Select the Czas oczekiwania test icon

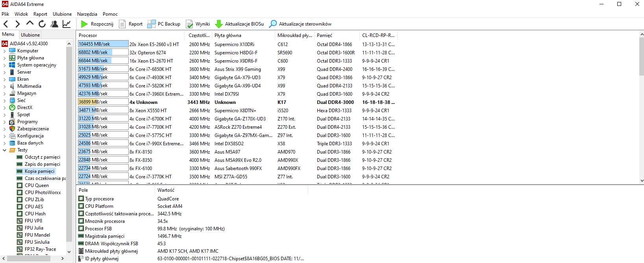(20, 178)
